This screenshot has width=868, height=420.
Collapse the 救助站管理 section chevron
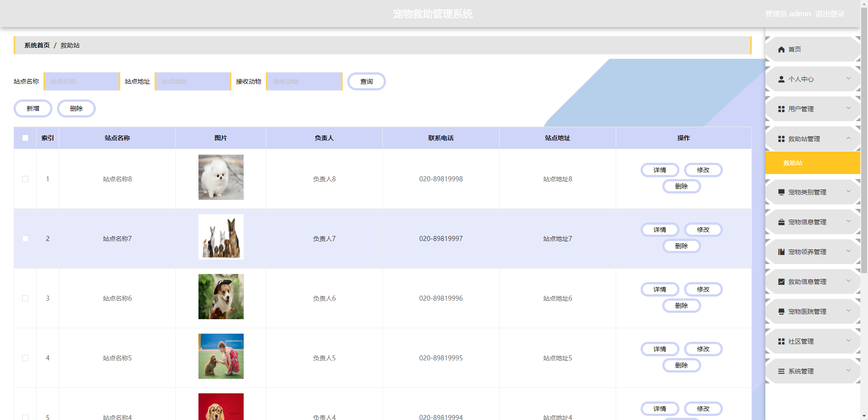[849, 139]
